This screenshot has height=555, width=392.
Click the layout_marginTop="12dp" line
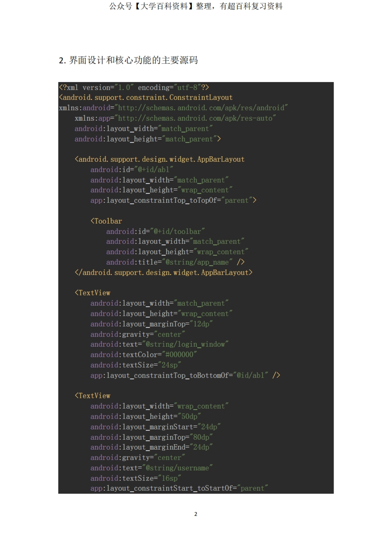[151, 324]
